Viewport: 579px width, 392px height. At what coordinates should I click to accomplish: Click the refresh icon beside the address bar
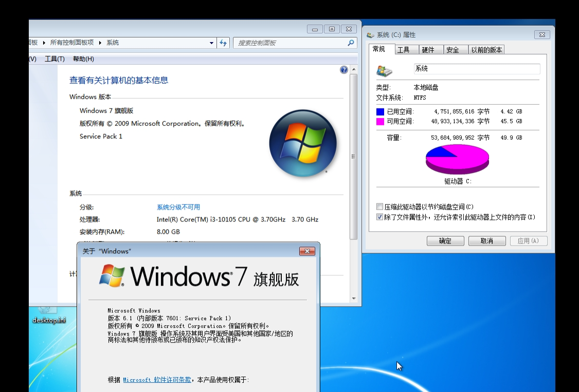[x=223, y=43]
